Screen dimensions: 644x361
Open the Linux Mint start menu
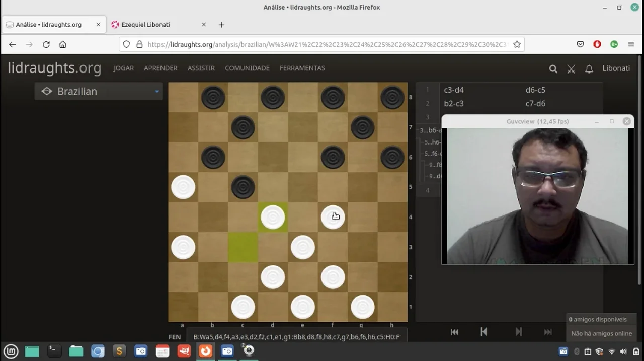[11, 351]
